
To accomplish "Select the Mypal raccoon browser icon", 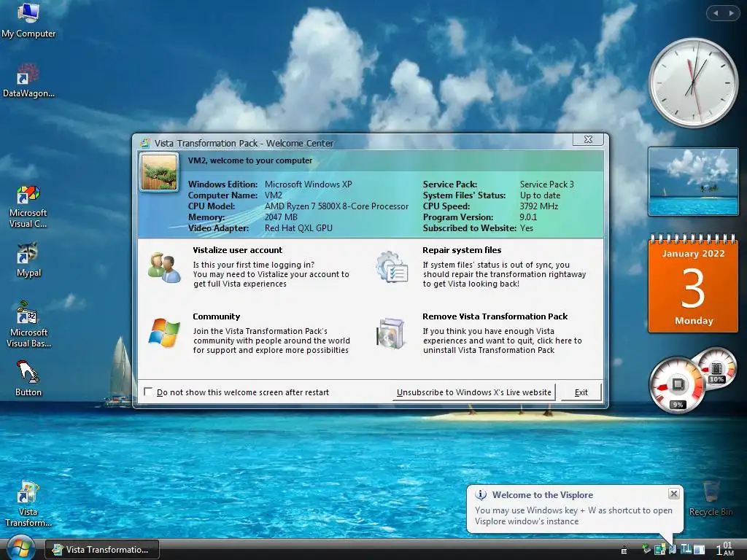I will click(28, 260).
